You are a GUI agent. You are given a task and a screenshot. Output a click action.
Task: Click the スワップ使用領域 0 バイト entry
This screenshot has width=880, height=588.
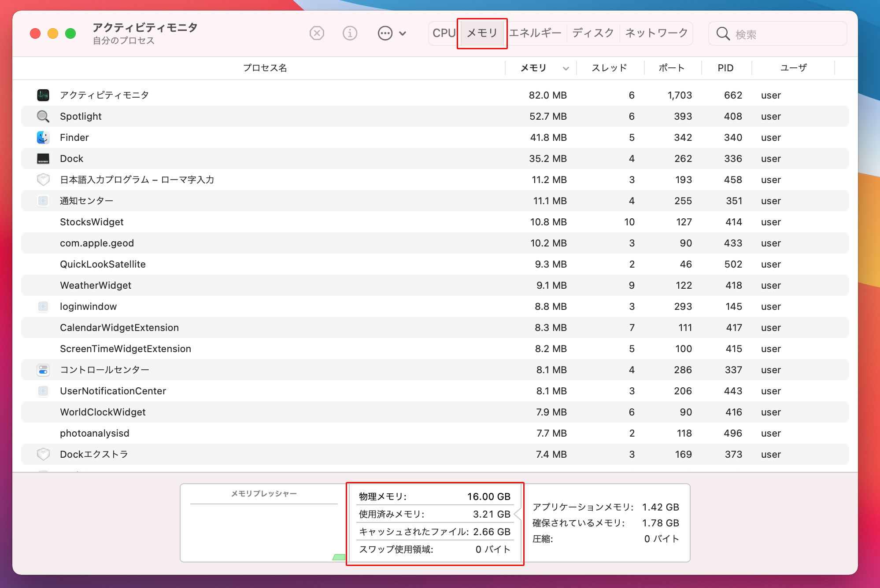pyautogui.click(x=434, y=549)
